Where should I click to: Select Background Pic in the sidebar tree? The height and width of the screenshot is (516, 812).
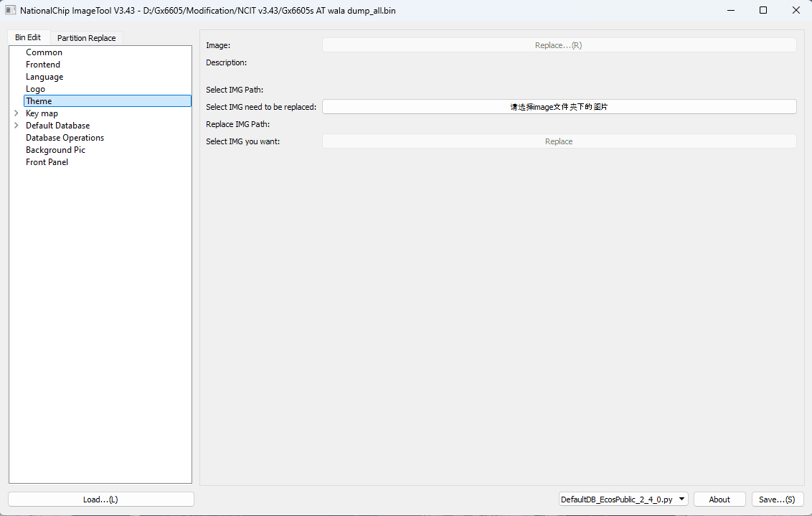(x=55, y=149)
